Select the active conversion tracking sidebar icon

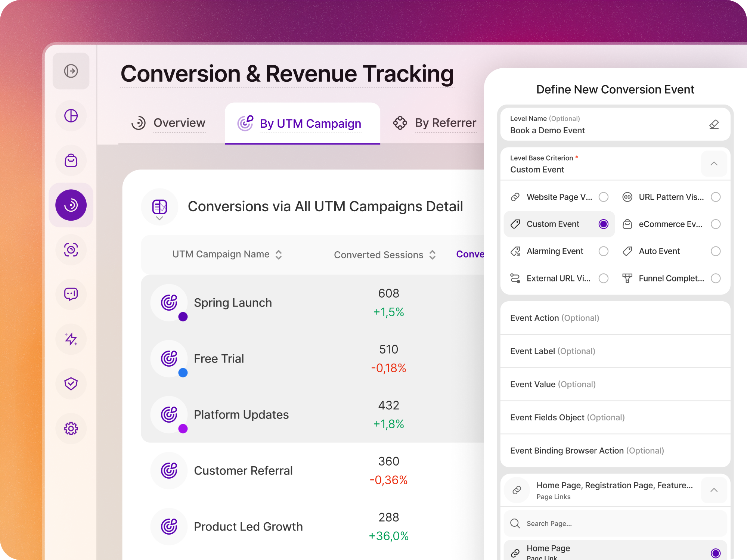[x=71, y=205]
